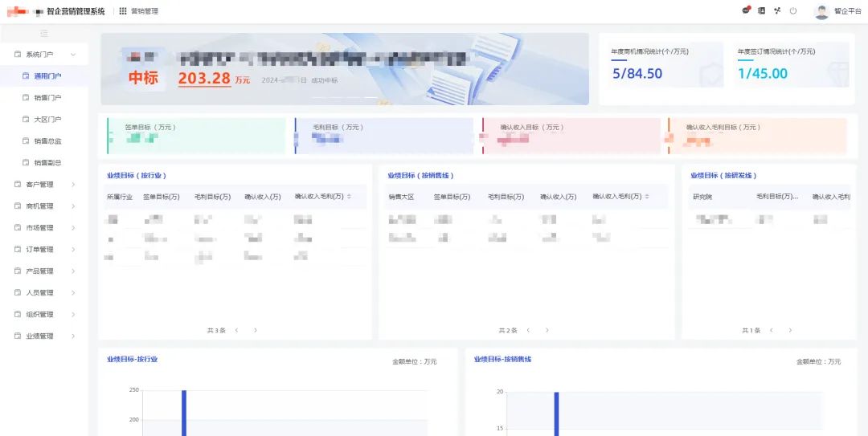
Task: Go to next page in 按行业 table
Action: click(x=256, y=330)
